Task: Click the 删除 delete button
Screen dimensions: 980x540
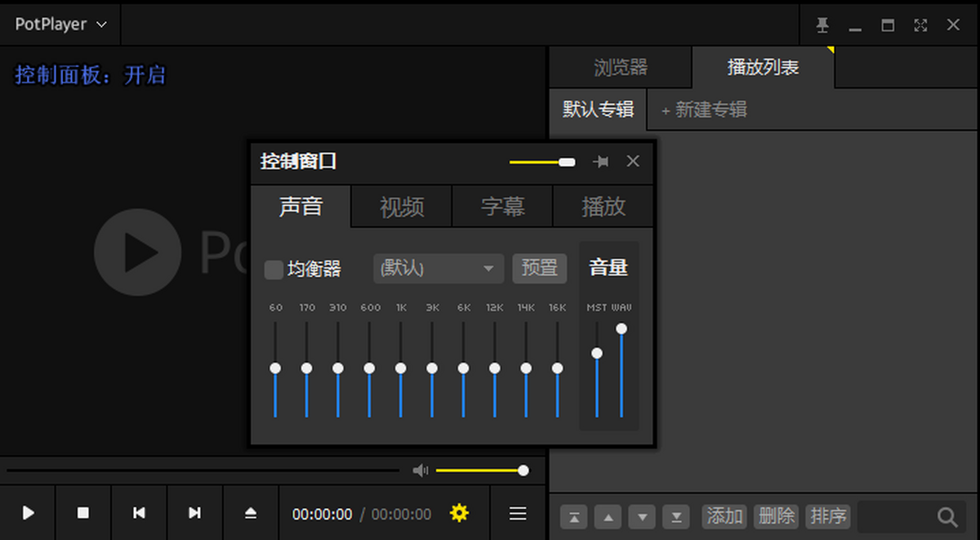Action: (x=776, y=516)
